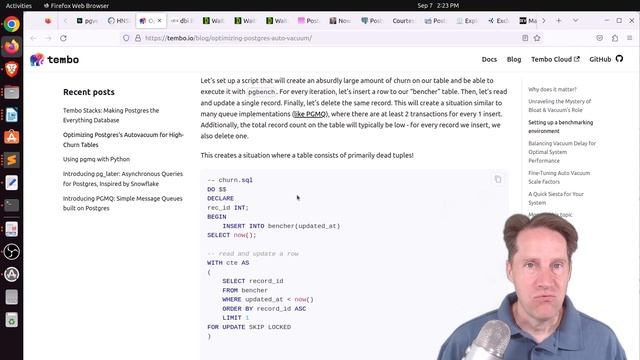Launch Brave browser from the dock
Viewport: 640px width, 360px height.
pyautogui.click(x=11, y=69)
